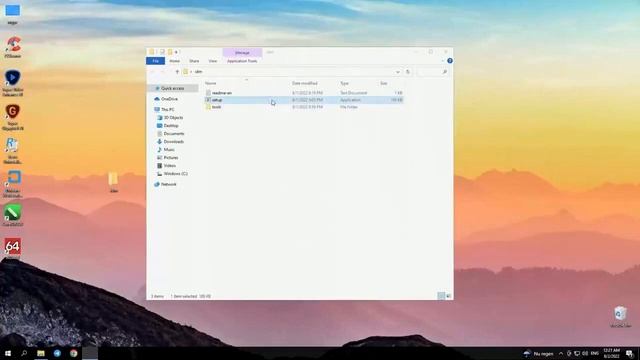This screenshot has width=640, height=360.
Task: Open Downloads in navigation pane
Action: click(173, 142)
